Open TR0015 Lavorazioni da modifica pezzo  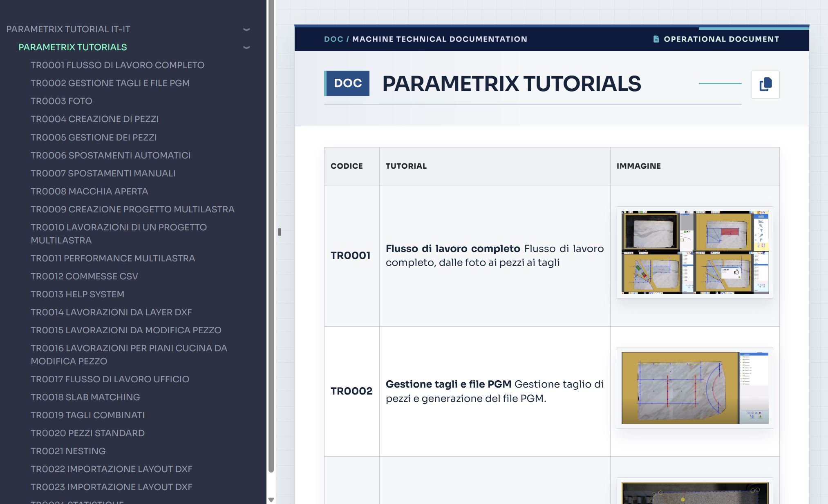(x=126, y=330)
